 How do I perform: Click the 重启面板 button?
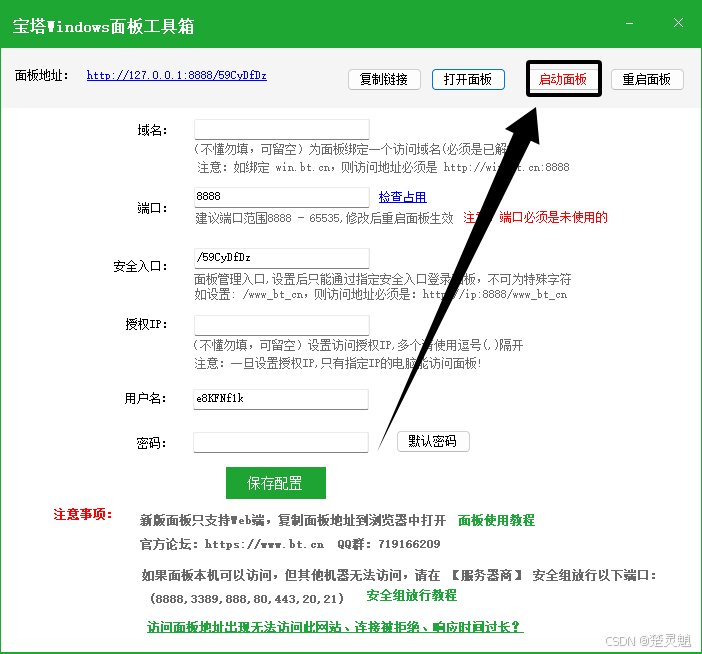click(647, 79)
